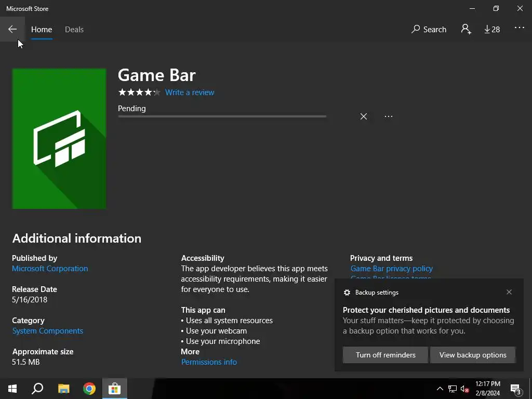Dismiss the Backup settings notification
The width and height of the screenshot is (532, 399).
coord(509,292)
